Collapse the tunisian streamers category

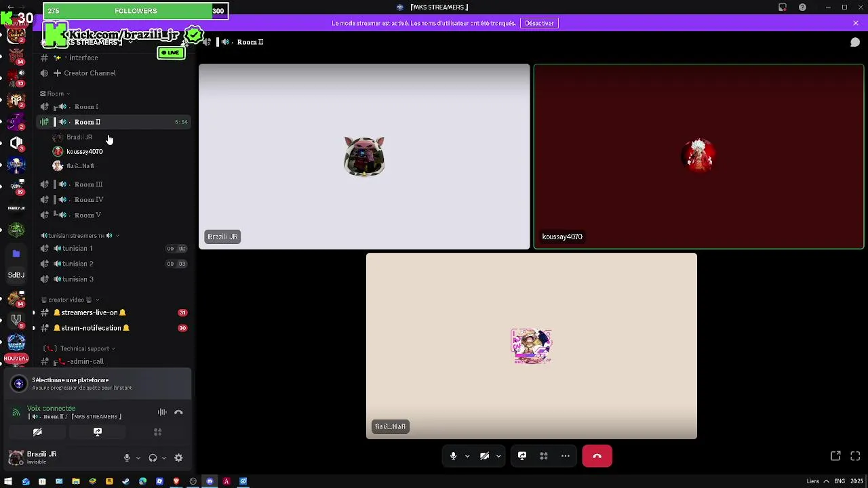(79, 236)
